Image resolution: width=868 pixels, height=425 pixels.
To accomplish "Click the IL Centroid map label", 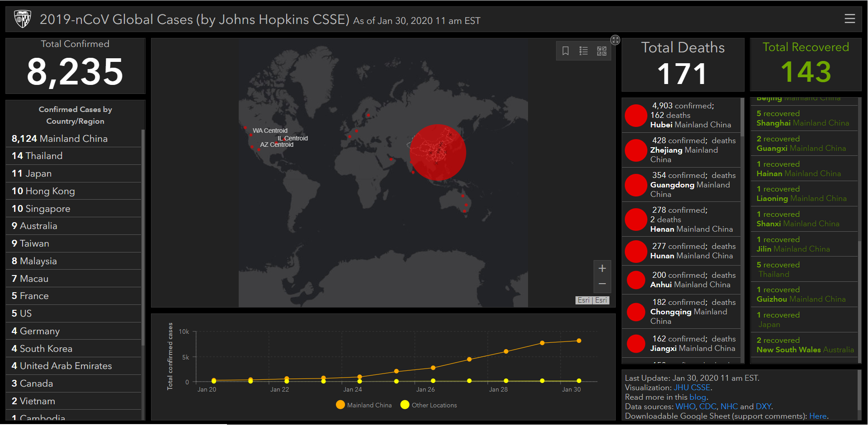I will coord(292,138).
